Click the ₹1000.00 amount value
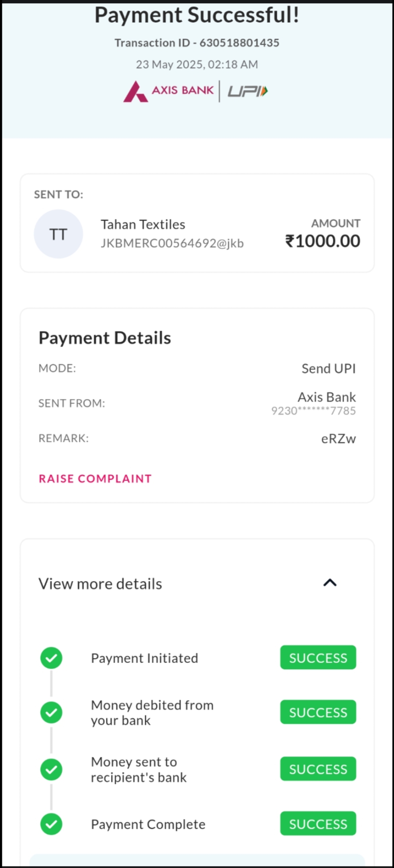 pyautogui.click(x=323, y=241)
